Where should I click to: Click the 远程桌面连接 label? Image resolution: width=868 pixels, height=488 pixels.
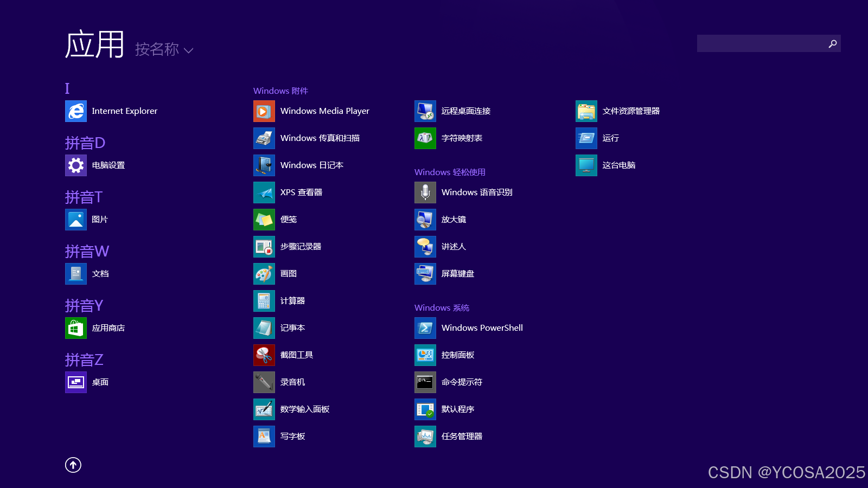pos(466,111)
